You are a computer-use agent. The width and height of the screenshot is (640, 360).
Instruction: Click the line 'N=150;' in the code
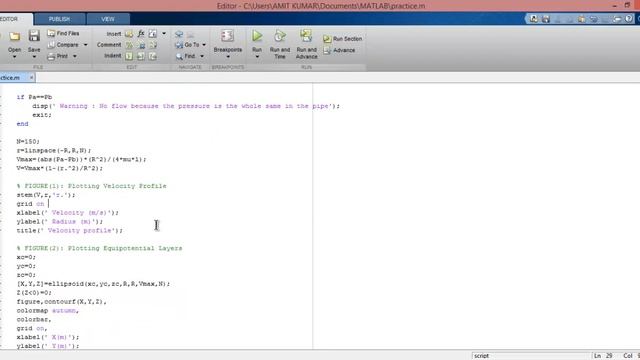point(28,142)
